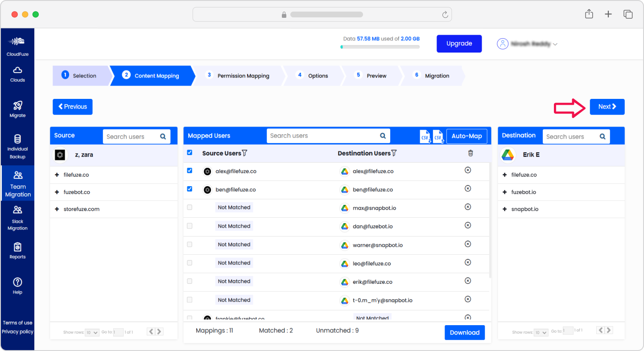The height and width of the screenshot is (351, 644).
Task: Open the user account dropdown arrow
Action: pyautogui.click(x=555, y=45)
